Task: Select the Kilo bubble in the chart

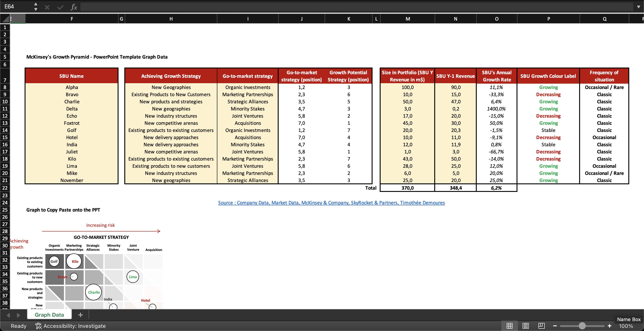Action: (x=74, y=261)
